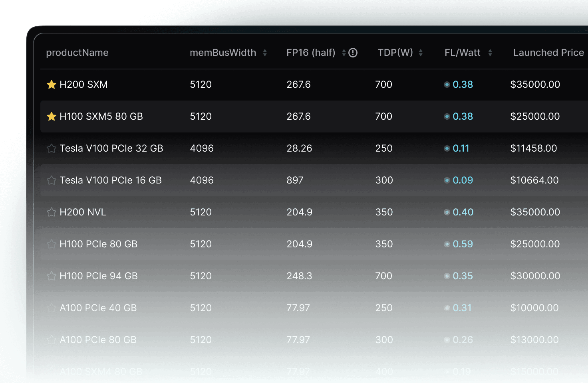Select Tesla V100 PCIe 32 GB name
This screenshot has height=383, width=588.
pos(111,148)
